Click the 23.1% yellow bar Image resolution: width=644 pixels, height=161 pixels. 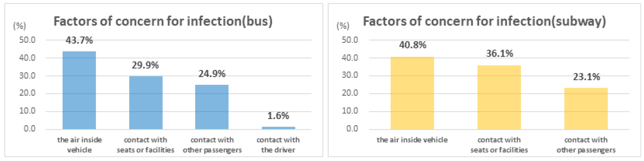(586, 109)
